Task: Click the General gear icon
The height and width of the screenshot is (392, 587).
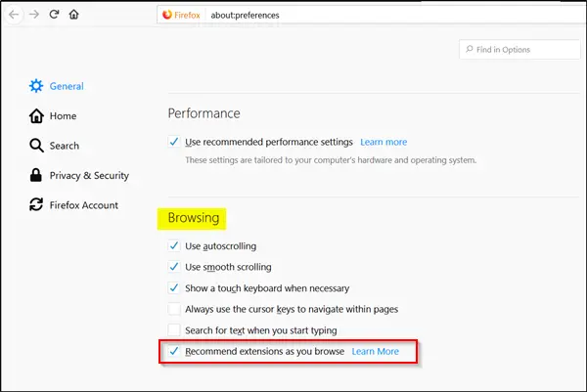Action: [x=37, y=86]
